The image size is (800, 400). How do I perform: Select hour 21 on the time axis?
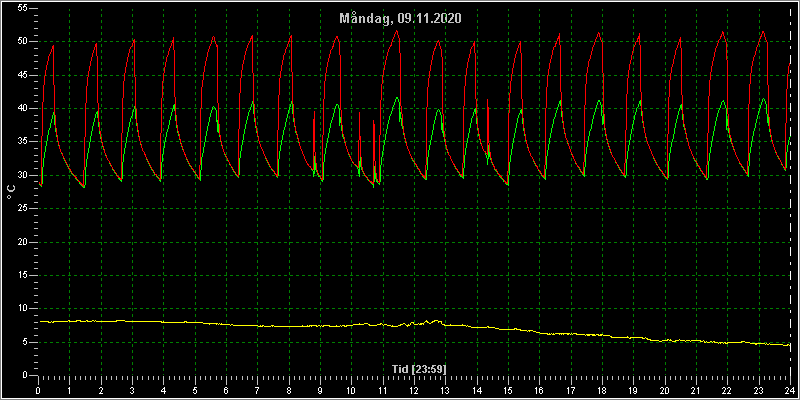pyautogui.click(x=696, y=390)
